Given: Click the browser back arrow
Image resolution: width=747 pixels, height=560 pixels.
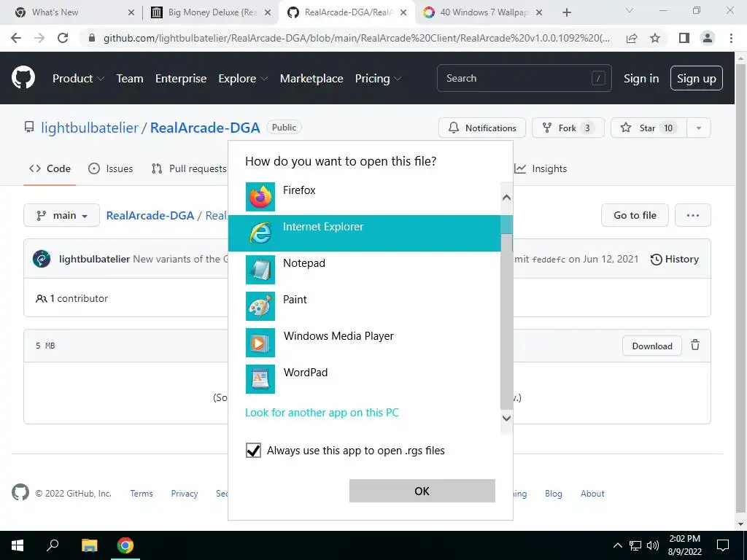Looking at the screenshot, I should pyautogui.click(x=16, y=38).
